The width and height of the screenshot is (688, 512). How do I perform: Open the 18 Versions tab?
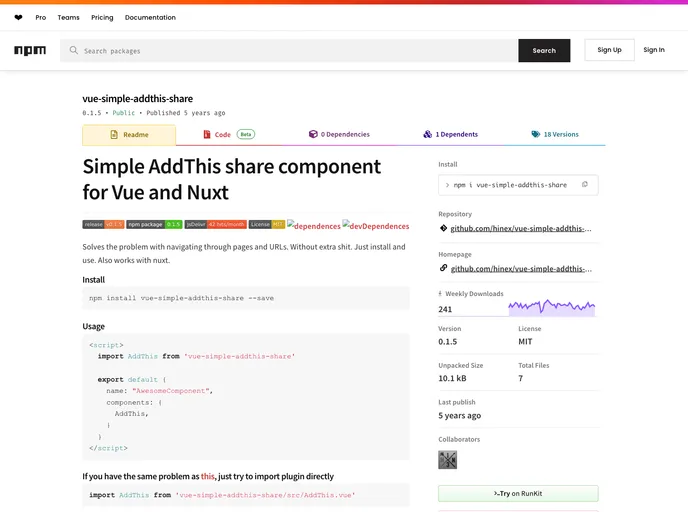(x=555, y=134)
